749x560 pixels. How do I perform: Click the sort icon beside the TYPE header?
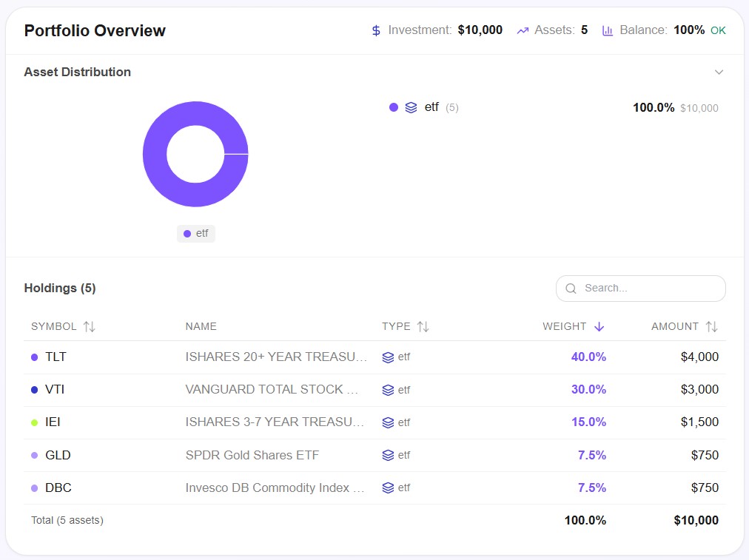click(424, 326)
